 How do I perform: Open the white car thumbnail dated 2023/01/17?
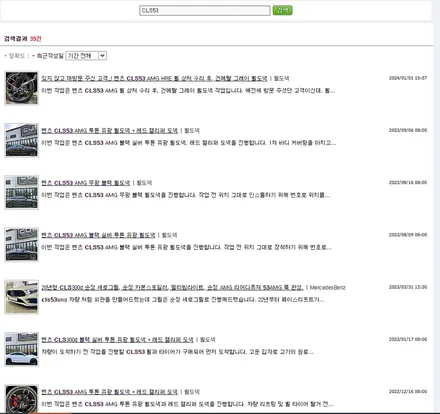[21, 349]
